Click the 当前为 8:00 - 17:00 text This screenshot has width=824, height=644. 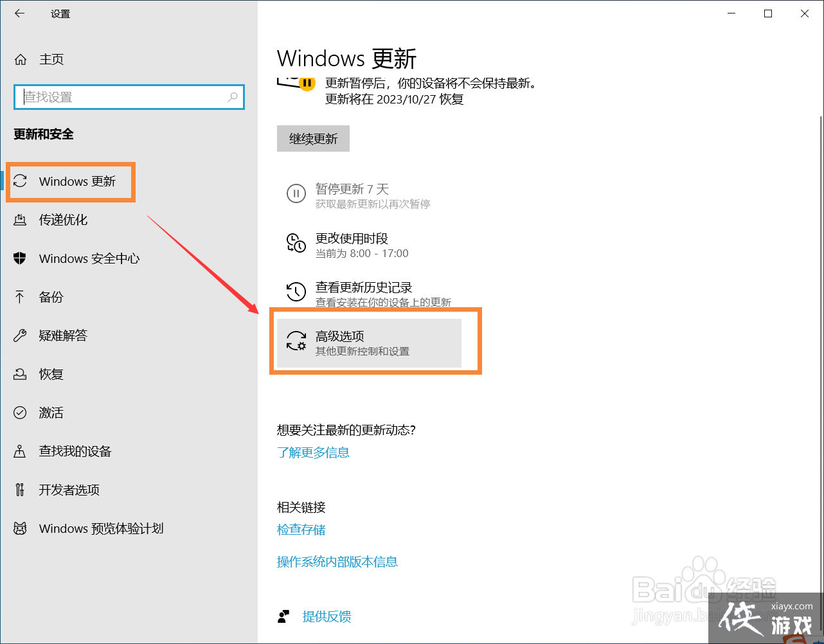tap(362, 253)
